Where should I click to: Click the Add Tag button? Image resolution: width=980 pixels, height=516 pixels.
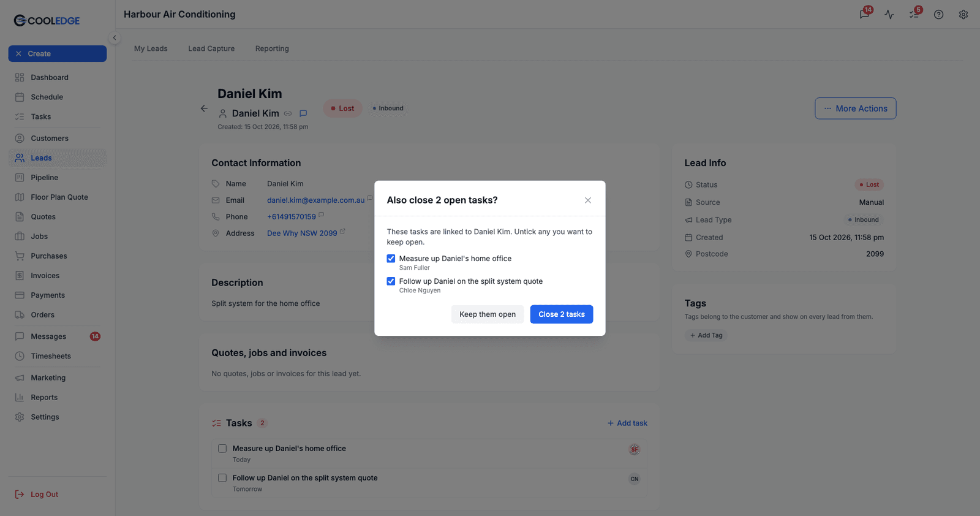706,335
